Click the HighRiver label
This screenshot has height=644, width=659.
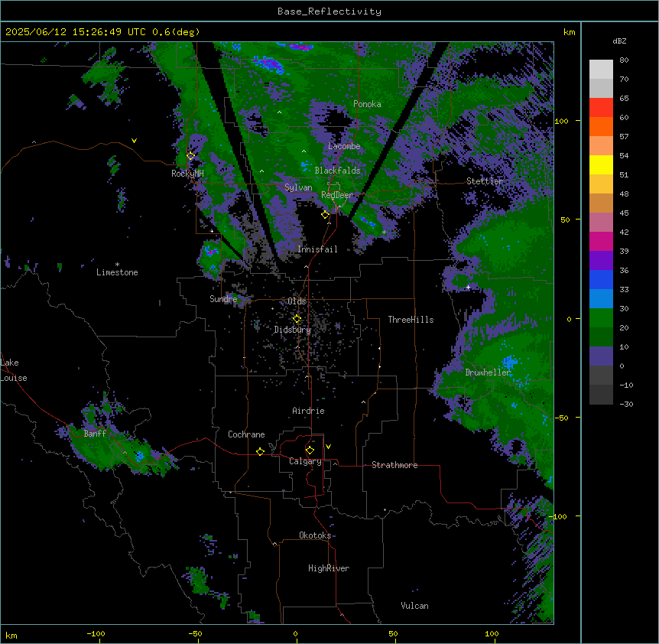[x=329, y=568]
